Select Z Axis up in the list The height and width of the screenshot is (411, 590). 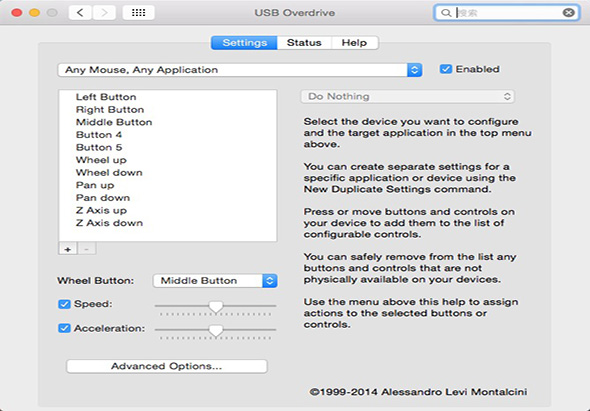(167, 210)
